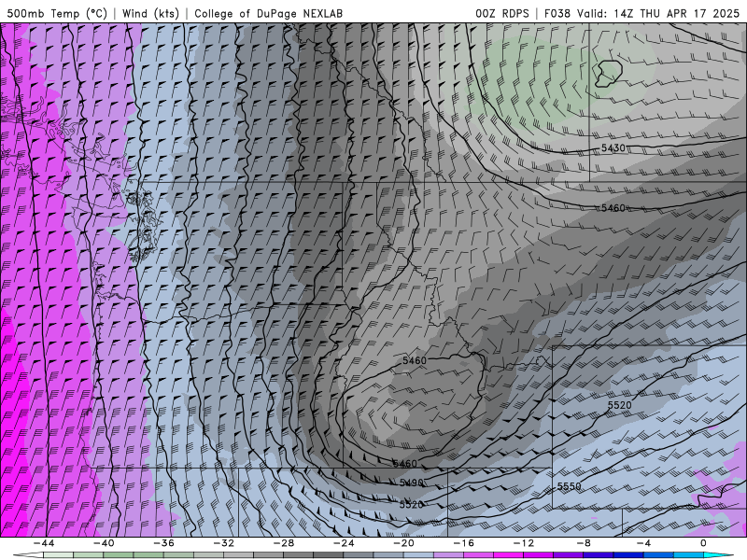The image size is (747, 560).
Task: Click the -20 value on the temperature scale
Action: pos(403,543)
